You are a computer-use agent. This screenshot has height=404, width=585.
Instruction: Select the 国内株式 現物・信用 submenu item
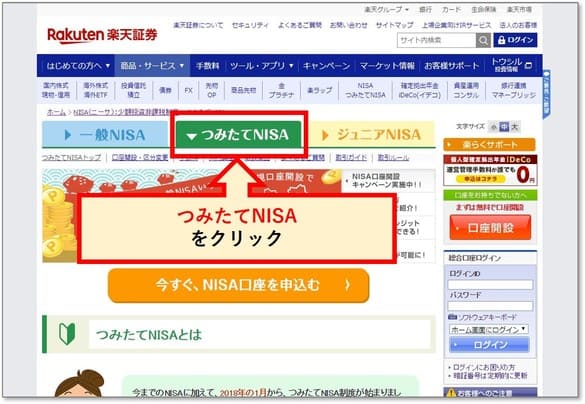coord(56,90)
